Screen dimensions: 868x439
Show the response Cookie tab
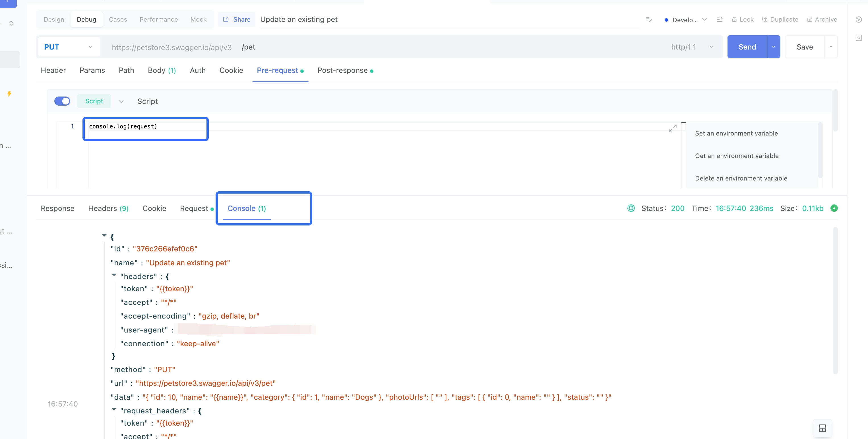(154, 208)
